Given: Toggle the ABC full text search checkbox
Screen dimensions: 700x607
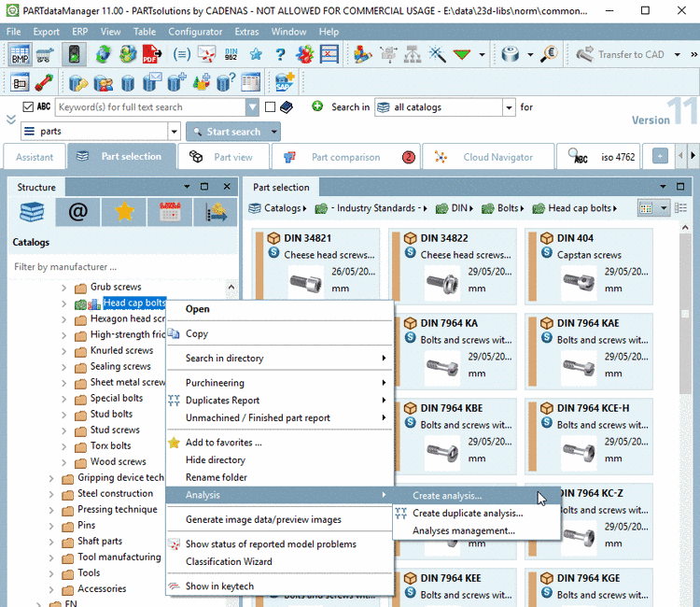Looking at the screenshot, I should [28, 106].
